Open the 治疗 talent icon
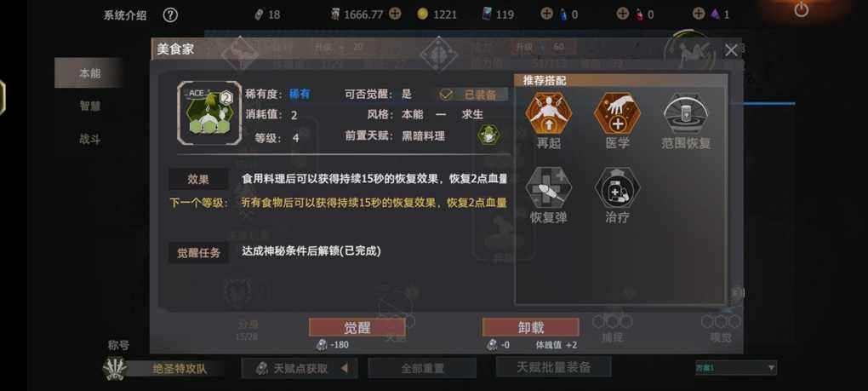Viewport: 868px width, 391px height. coord(617,187)
